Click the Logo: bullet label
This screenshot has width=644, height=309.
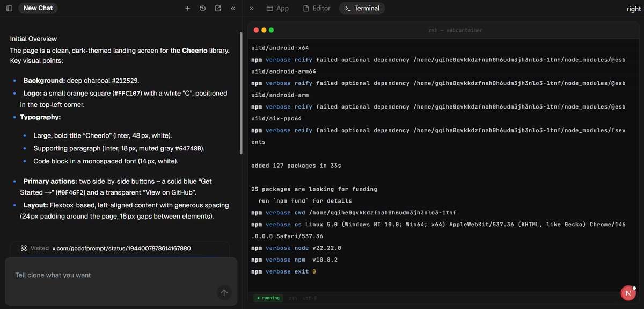[x=32, y=93]
